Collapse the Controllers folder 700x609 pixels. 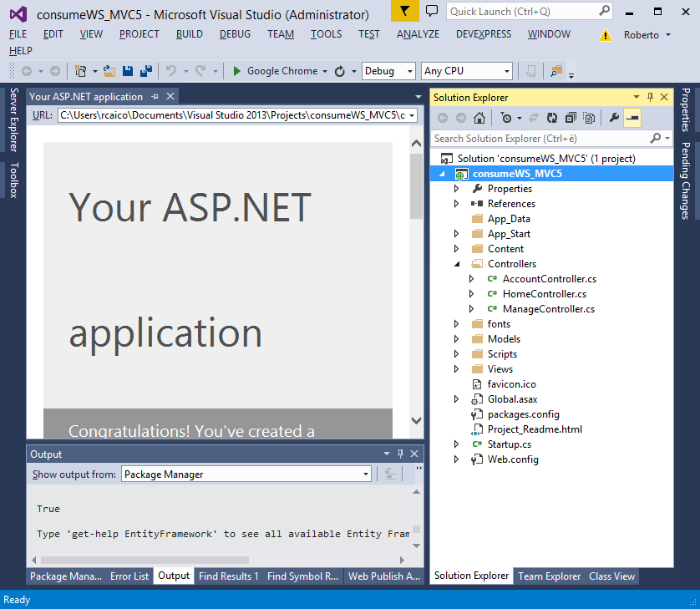pos(457,264)
